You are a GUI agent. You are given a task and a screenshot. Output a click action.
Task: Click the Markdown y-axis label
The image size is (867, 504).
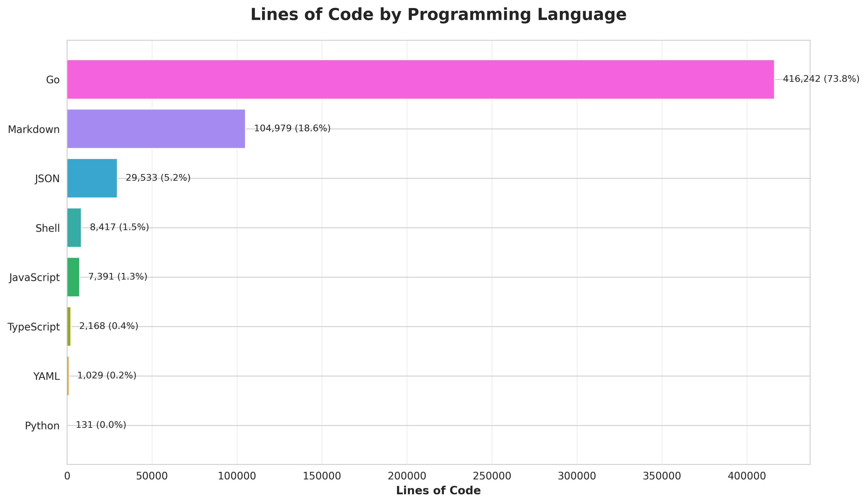tap(34, 130)
